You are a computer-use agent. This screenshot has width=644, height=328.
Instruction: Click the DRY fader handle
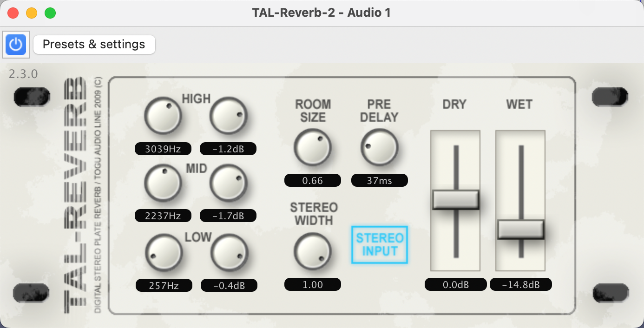coord(455,199)
